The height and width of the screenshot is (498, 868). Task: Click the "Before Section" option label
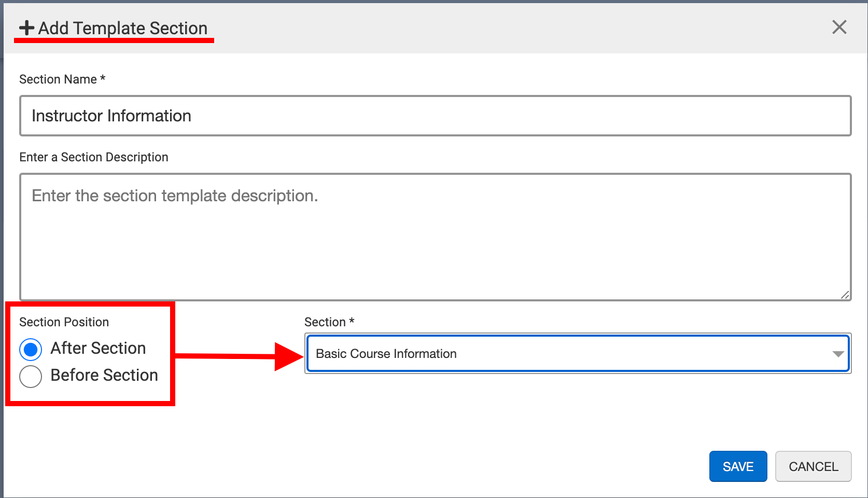(104, 375)
